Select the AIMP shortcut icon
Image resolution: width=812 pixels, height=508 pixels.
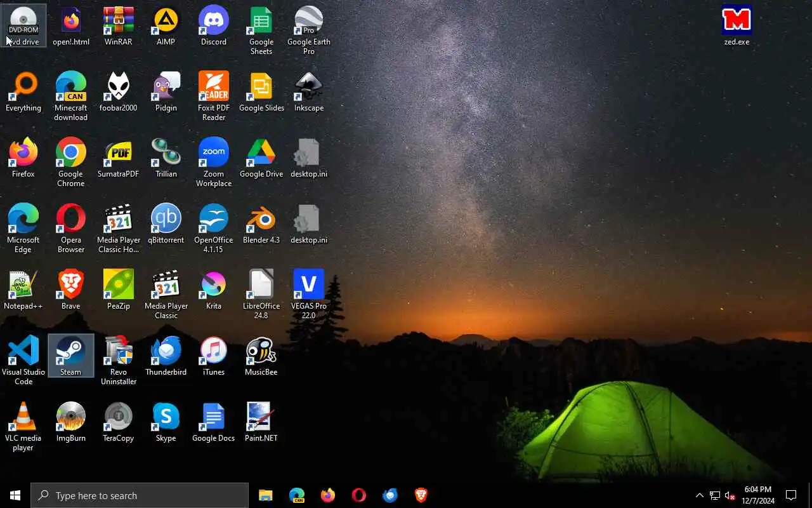pyautogui.click(x=166, y=26)
